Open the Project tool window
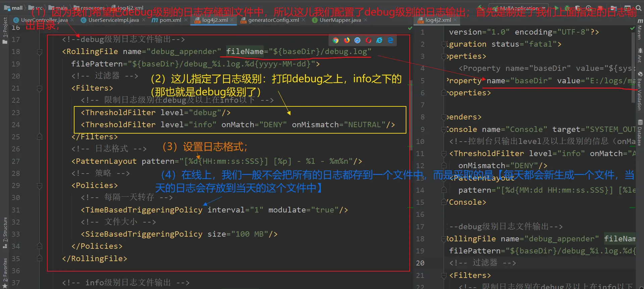The height and width of the screenshot is (289, 644). click(5, 31)
